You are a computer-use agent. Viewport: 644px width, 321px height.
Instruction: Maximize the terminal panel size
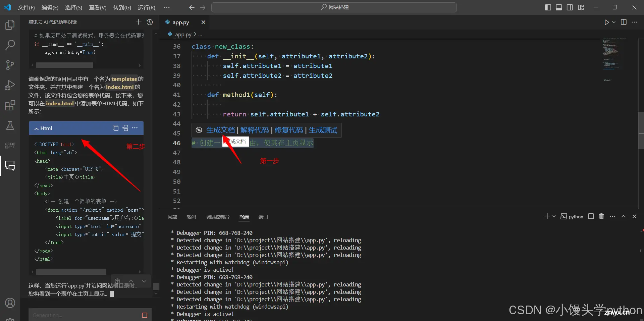point(624,216)
